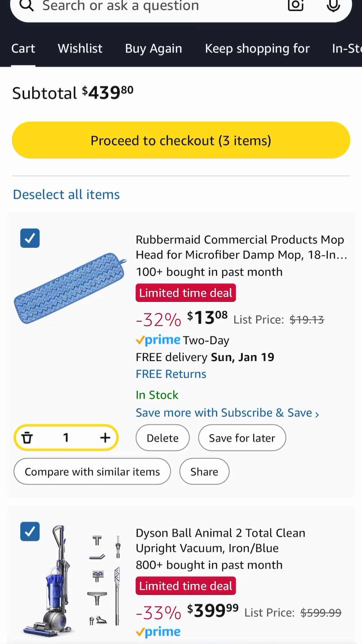Deselect the Dyson Ball Animal 2 checkbox
362x644 pixels.
point(29,531)
